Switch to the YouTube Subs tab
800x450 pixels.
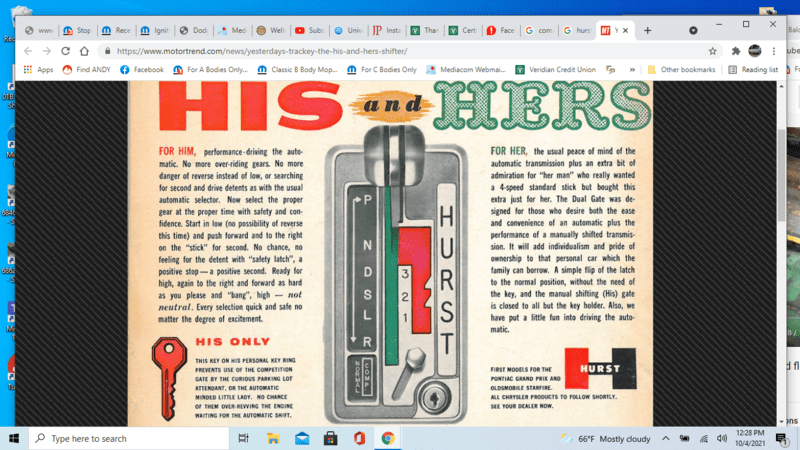click(310, 31)
